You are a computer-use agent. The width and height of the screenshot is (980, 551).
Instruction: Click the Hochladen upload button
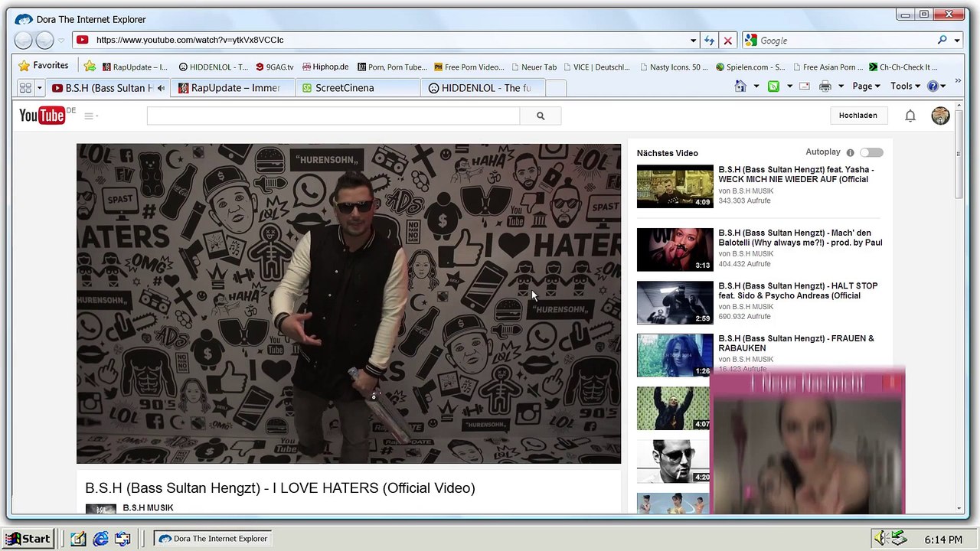tap(857, 116)
